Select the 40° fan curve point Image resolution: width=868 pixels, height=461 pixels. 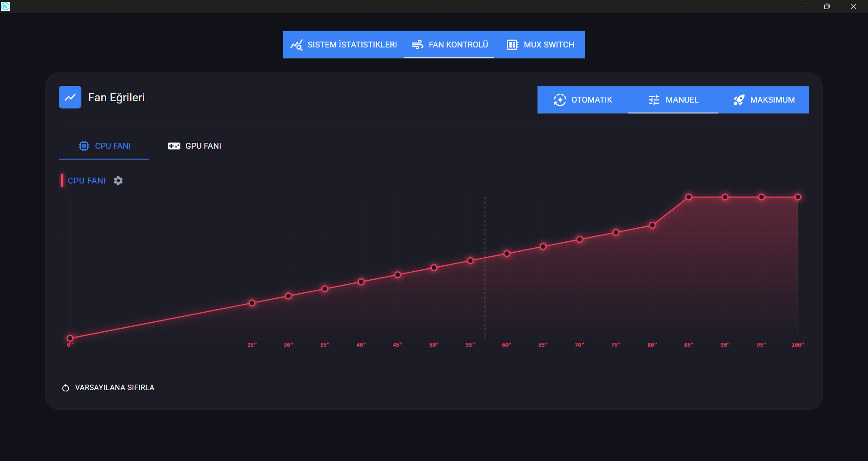pyautogui.click(x=361, y=282)
